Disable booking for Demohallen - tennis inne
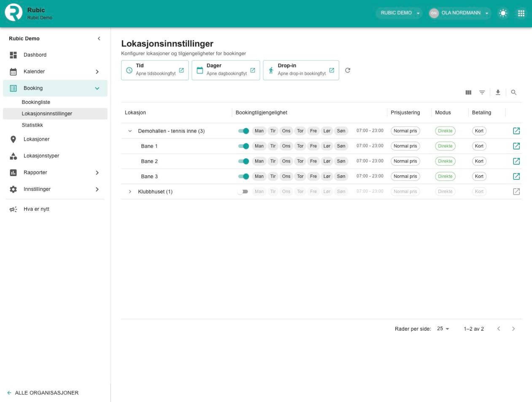The width and height of the screenshot is (532, 402). [x=243, y=131]
